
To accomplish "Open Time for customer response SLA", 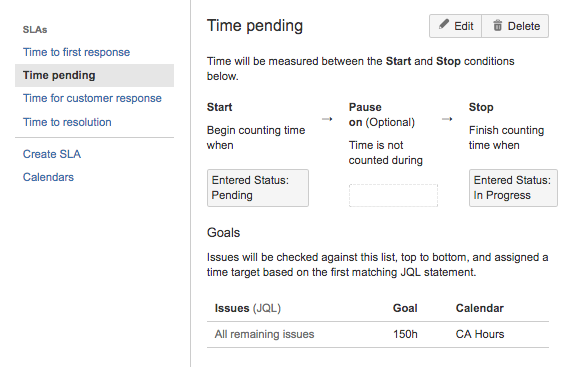I will 92,98.
